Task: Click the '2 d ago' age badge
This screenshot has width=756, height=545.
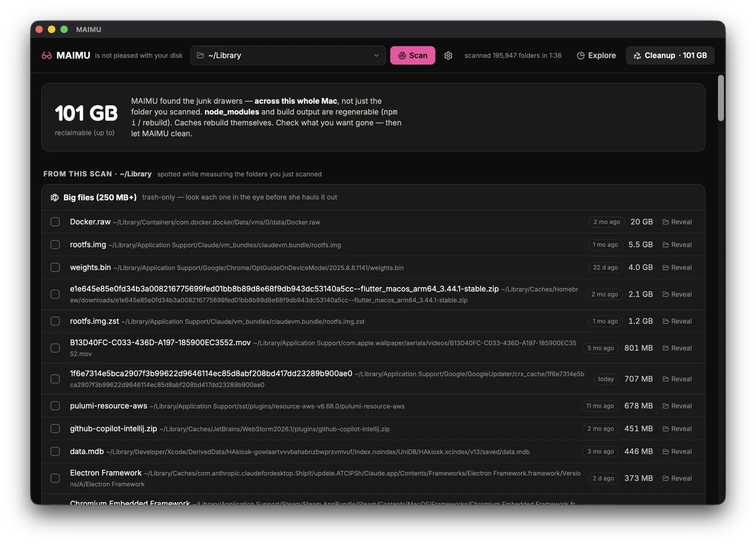Action: [x=603, y=478]
